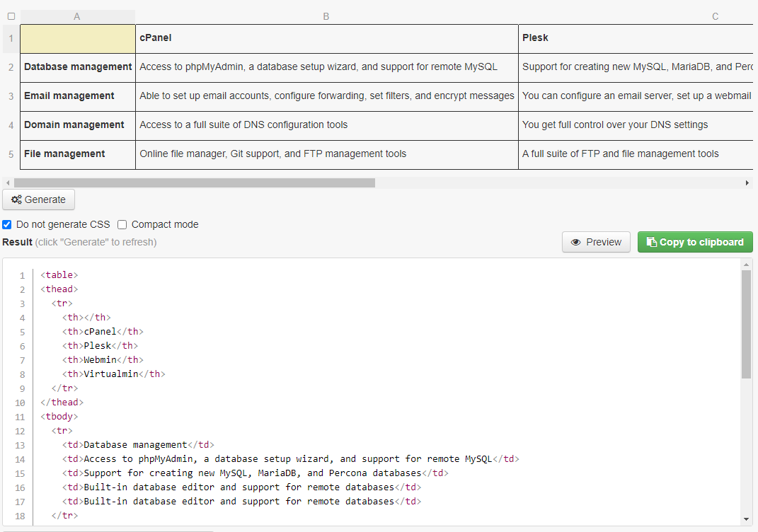
Task: Click the Generate button with gears icon
Action: coord(39,199)
